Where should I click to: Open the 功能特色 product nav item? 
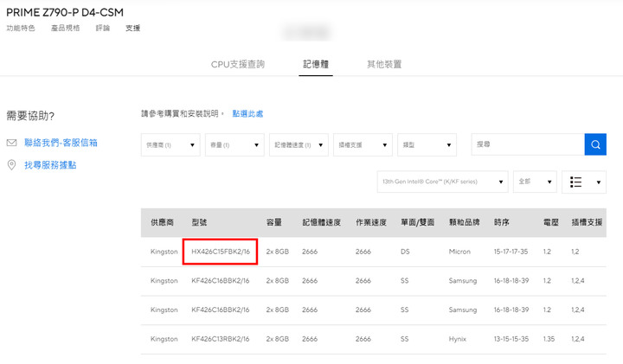(21, 28)
